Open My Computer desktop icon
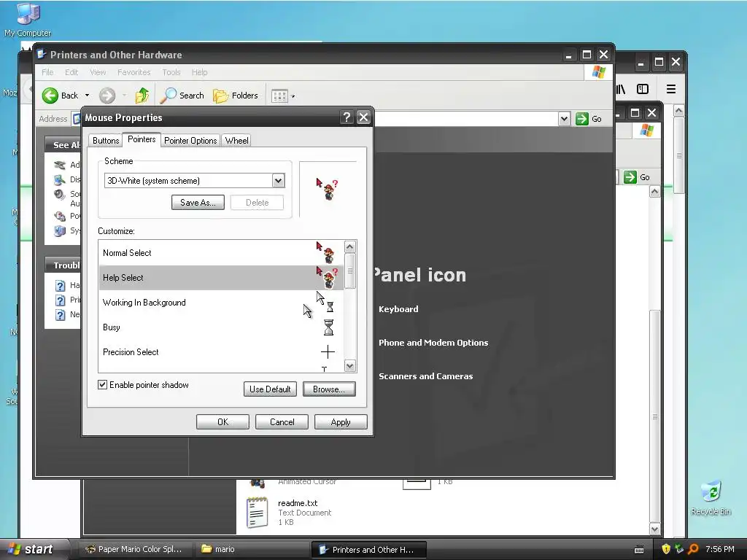Screen dimensions: 747x560 pos(28,19)
